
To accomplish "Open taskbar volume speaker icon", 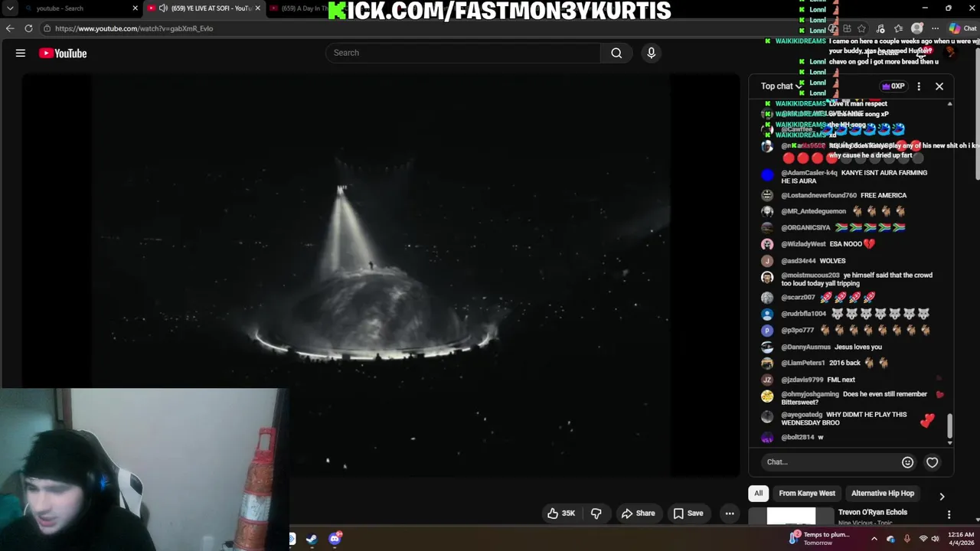I will (x=935, y=539).
